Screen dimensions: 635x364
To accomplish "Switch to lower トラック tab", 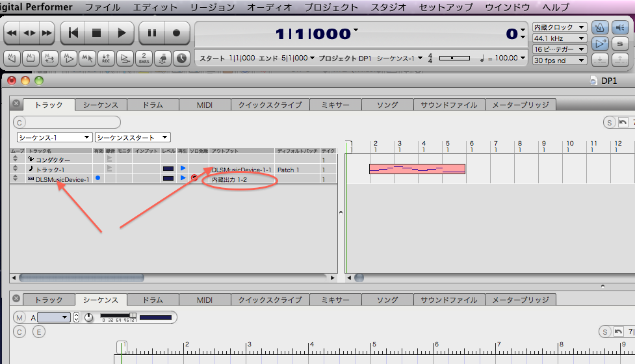I will point(49,300).
